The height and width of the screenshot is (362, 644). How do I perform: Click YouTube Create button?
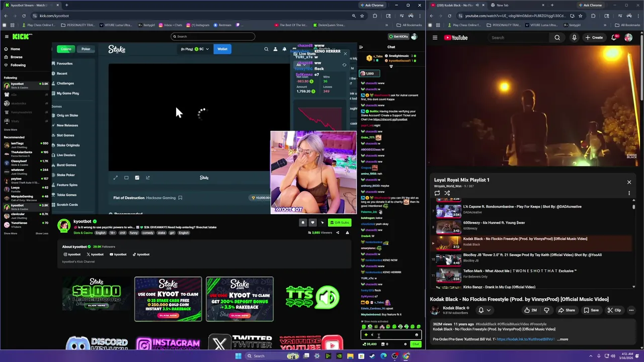click(x=594, y=38)
